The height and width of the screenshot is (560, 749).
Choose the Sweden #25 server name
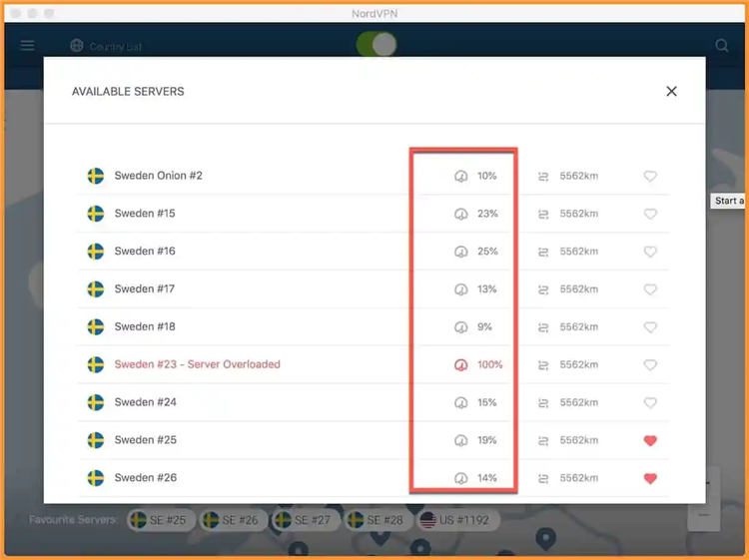[145, 439]
